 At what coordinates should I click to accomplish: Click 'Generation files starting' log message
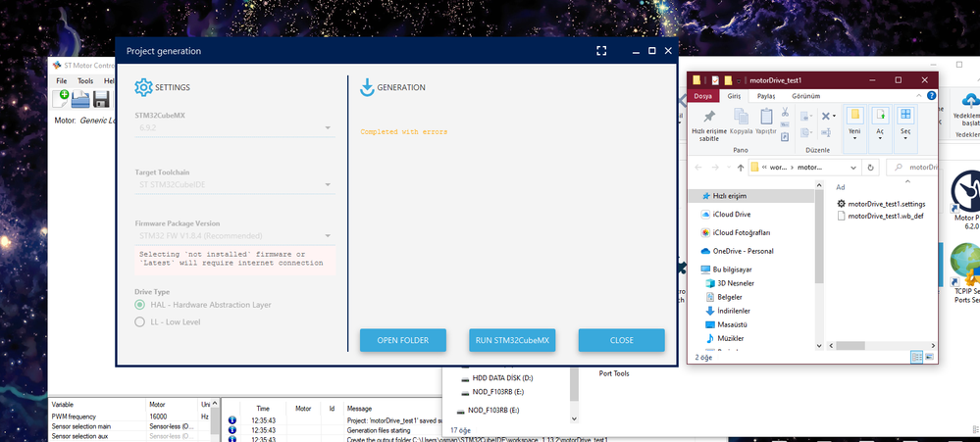coord(379,430)
